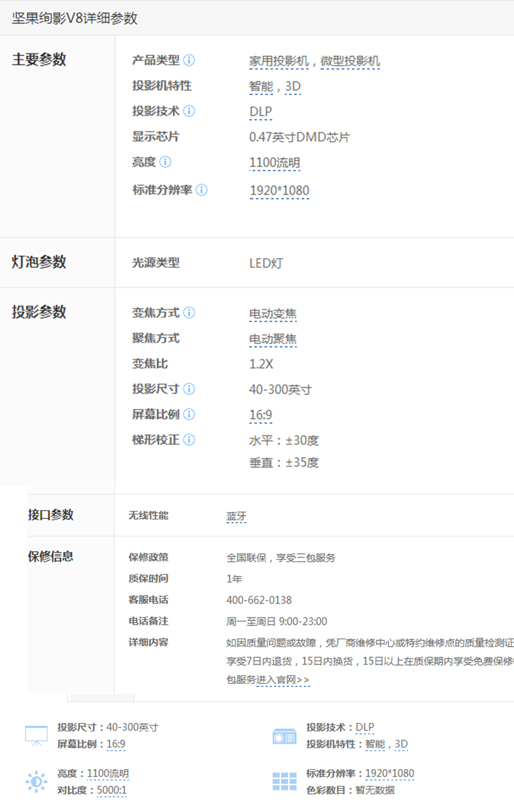The height and width of the screenshot is (812, 514).
Task: Open 1920*1080 link in bottom summary
Action: (x=389, y=774)
